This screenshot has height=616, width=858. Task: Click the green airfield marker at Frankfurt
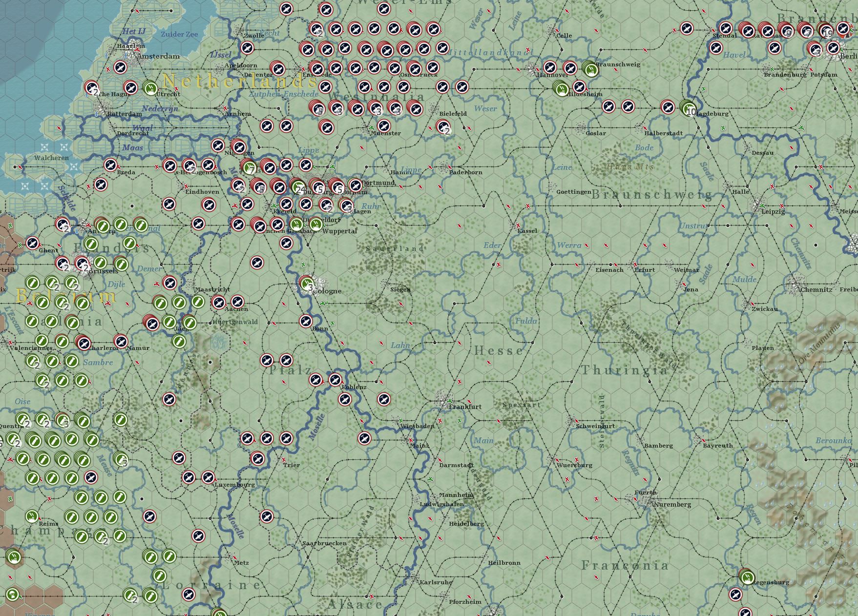click(x=450, y=401)
